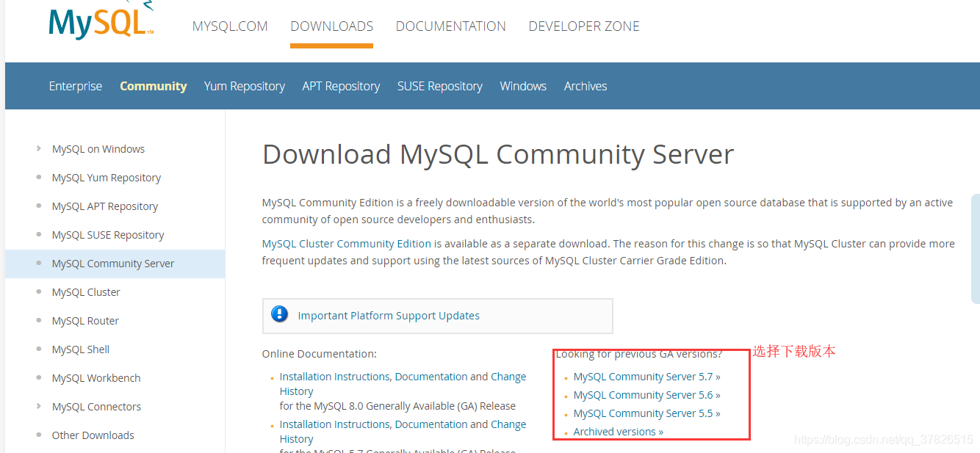Open SUSE Repository in the blue bar
The height and width of the screenshot is (453, 980).
coord(440,86)
